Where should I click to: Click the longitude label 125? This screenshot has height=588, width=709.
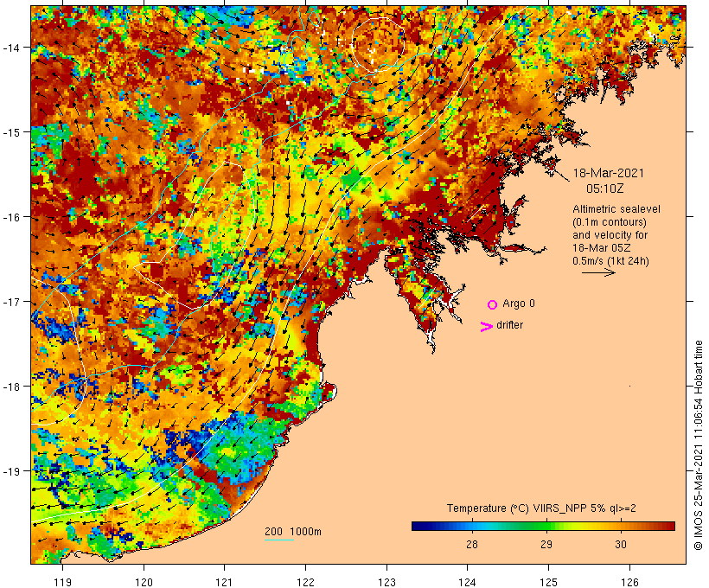coord(548,582)
